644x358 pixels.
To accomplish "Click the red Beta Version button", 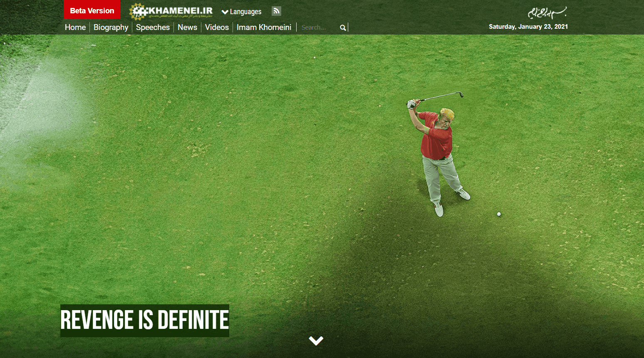I will pos(92,10).
